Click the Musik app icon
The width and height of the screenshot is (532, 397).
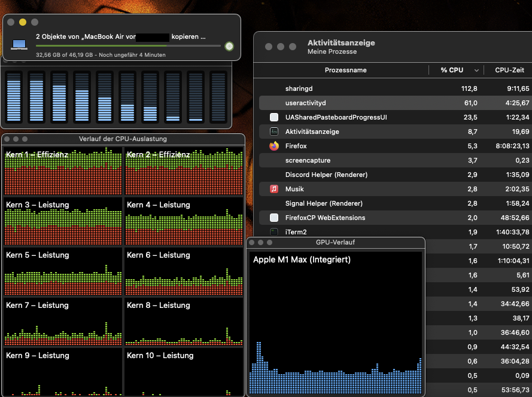pos(274,189)
